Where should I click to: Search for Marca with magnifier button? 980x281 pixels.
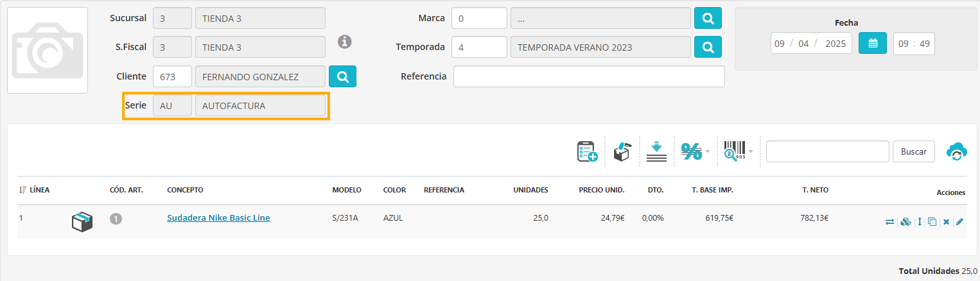pyautogui.click(x=708, y=19)
